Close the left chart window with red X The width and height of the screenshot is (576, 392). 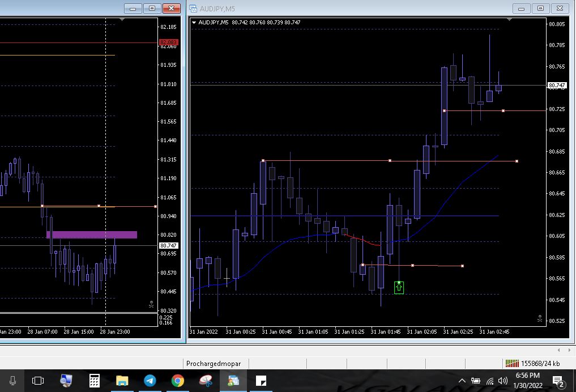pyautogui.click(x=171, y=8)
